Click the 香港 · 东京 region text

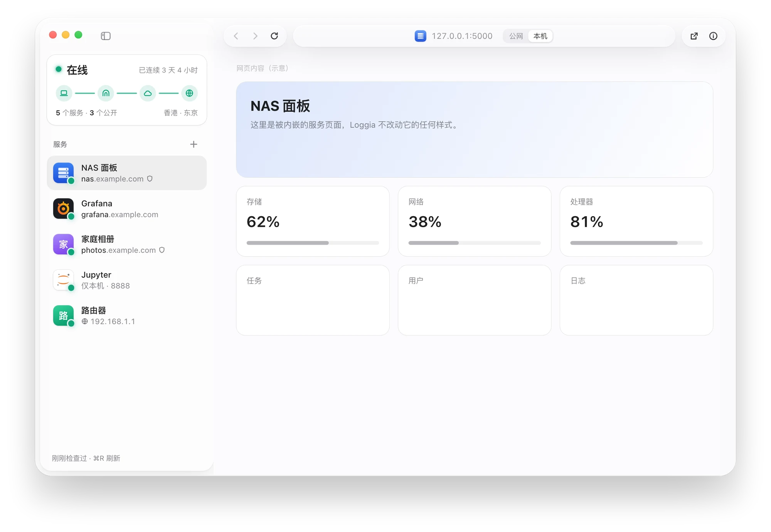(180, 113)
